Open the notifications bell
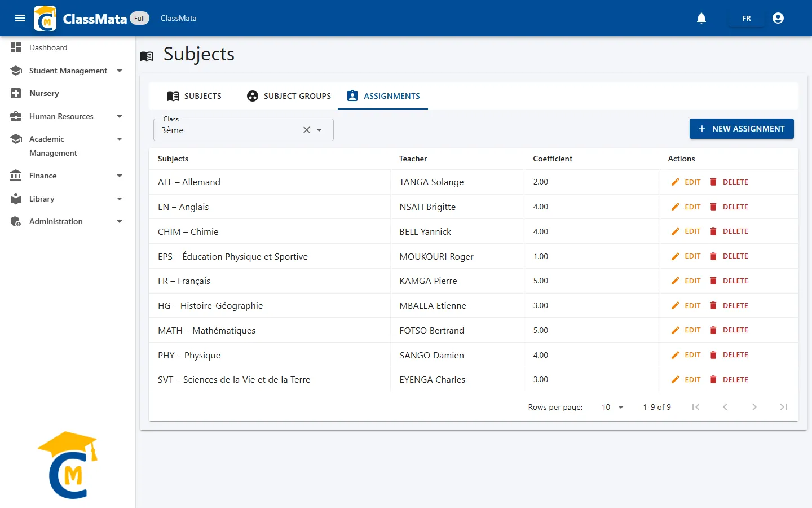 (x=701, y=18)
